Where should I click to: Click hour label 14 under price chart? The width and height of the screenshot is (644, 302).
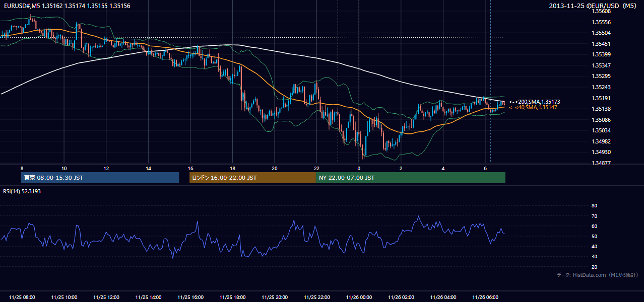(148, 168)
